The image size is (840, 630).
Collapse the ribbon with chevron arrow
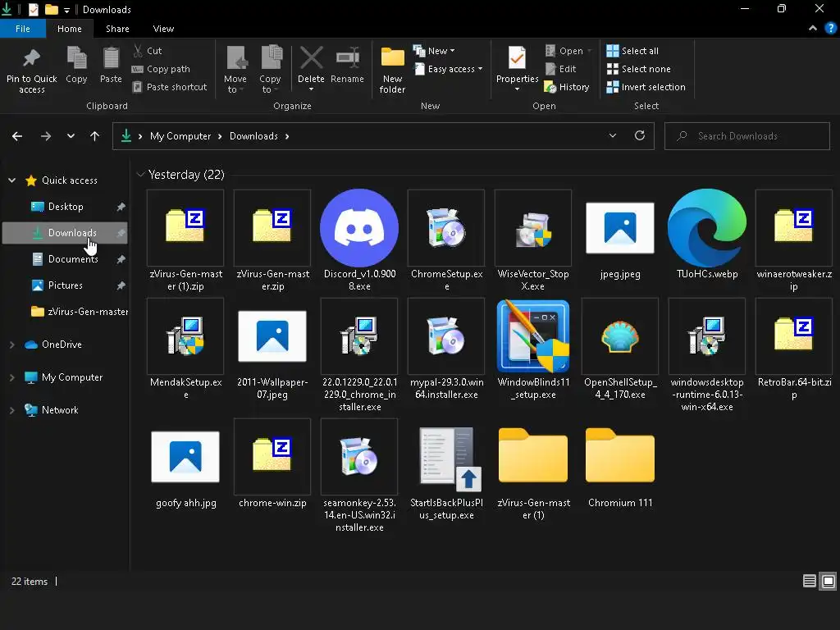point(813,29)
